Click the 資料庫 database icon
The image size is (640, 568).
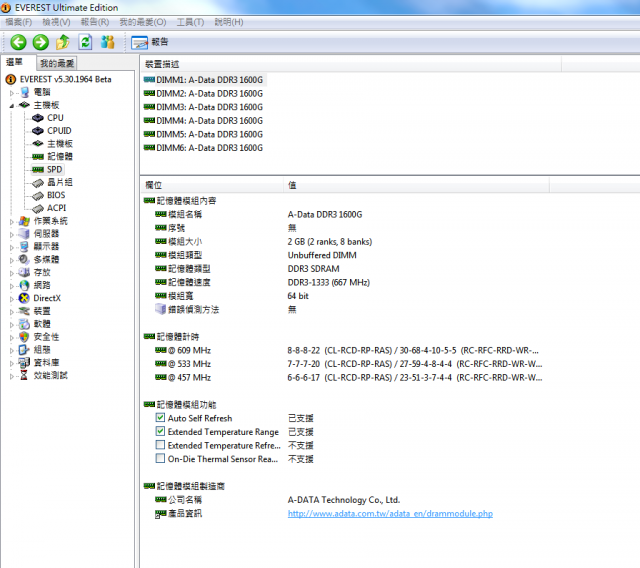click(24, 363)
